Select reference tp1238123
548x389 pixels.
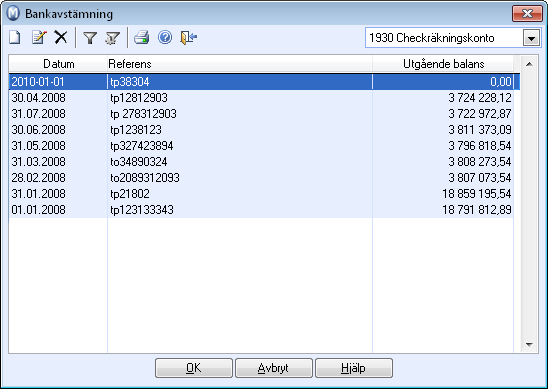[x=136, y=130]
